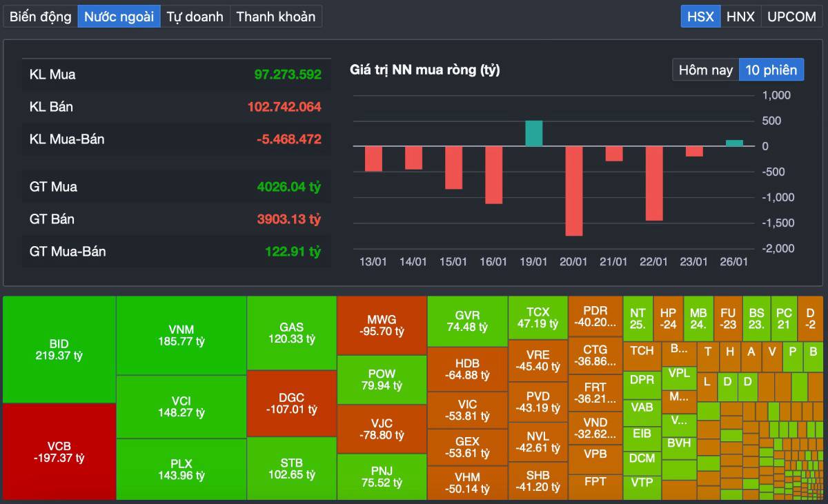Select the VNM stock tile

181,335
